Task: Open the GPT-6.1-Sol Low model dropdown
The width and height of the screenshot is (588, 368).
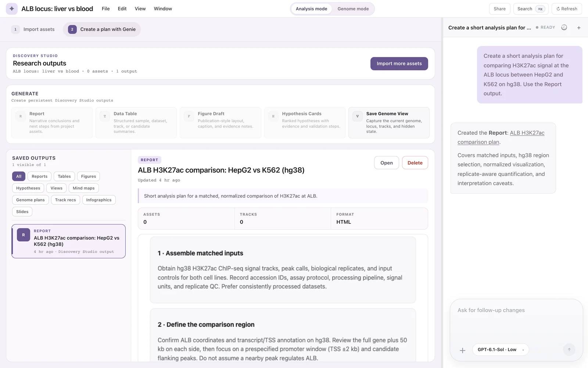Action: (501, 350)
